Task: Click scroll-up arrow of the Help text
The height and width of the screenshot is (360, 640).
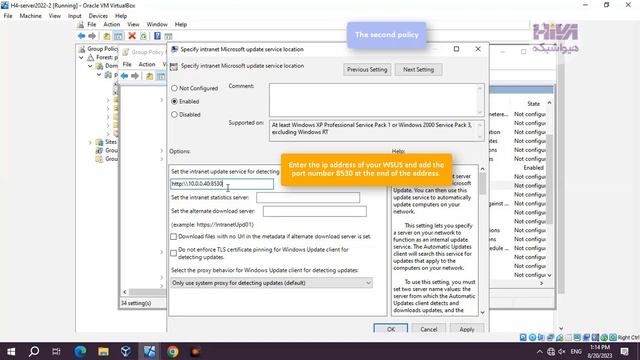Action: [x=482, y=169]
